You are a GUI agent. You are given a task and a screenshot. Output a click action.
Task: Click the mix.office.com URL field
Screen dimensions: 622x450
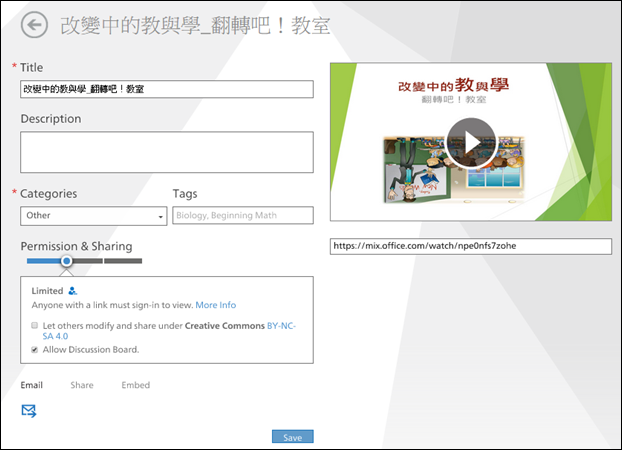(x=471, y=246)
